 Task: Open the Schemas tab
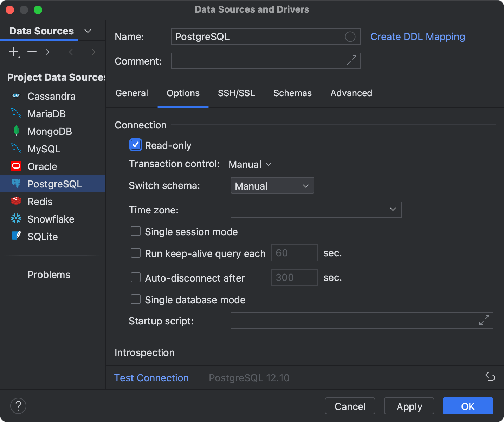point(292,93)
